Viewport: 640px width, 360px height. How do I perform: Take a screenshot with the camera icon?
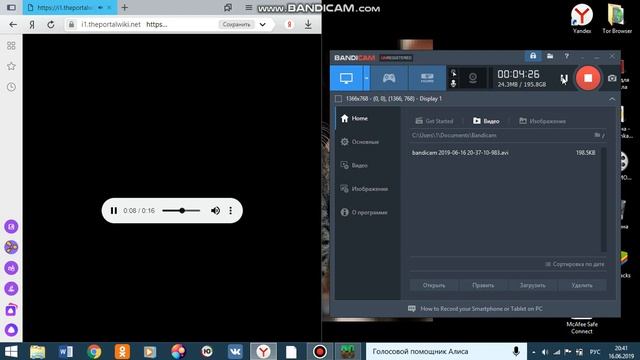(612, 78)
